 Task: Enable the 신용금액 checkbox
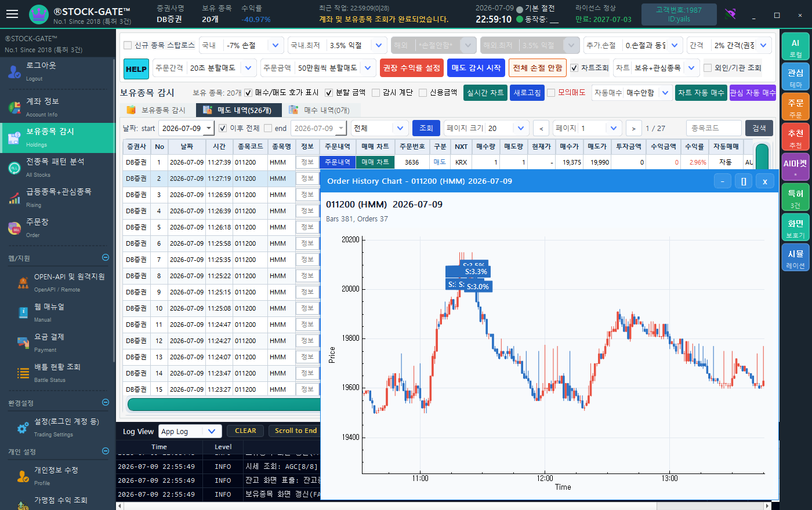(423, 92)
